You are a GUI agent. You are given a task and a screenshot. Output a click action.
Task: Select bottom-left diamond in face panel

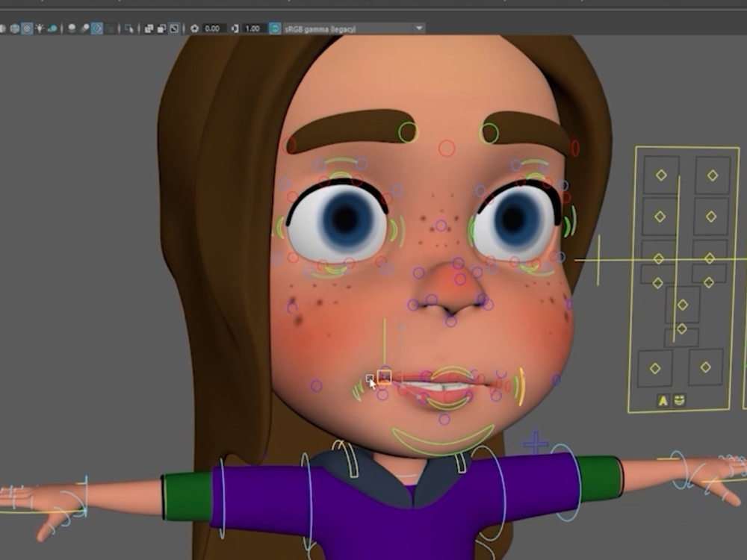click(x=655, y=368)
